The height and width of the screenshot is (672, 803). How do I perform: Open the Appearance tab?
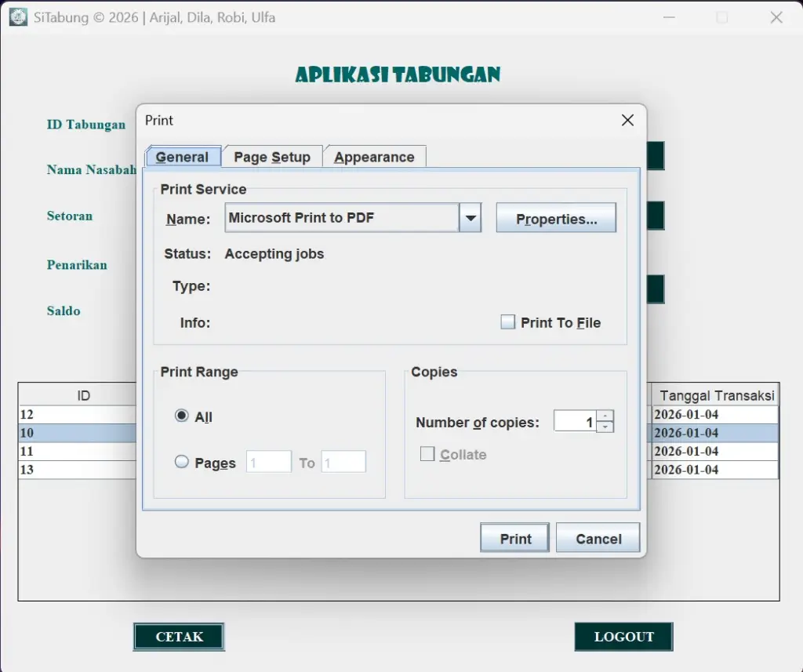[x=374, y=157]
